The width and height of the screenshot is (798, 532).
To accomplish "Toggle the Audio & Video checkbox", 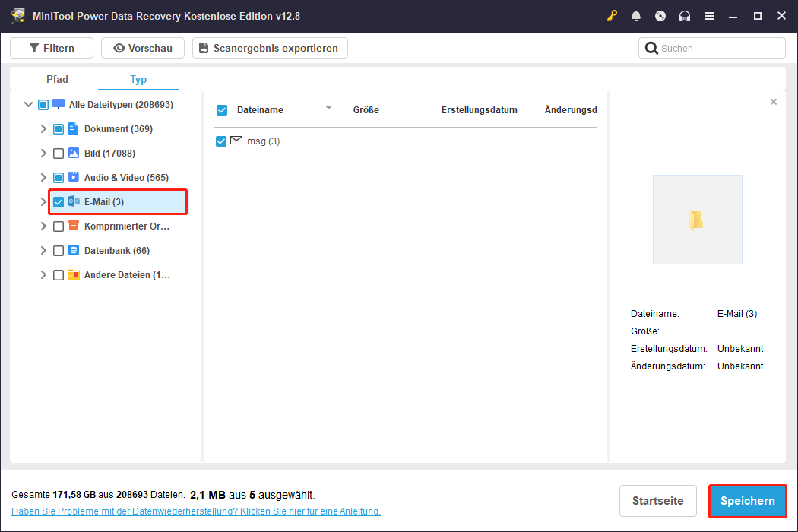I will (x=59, y=178).
